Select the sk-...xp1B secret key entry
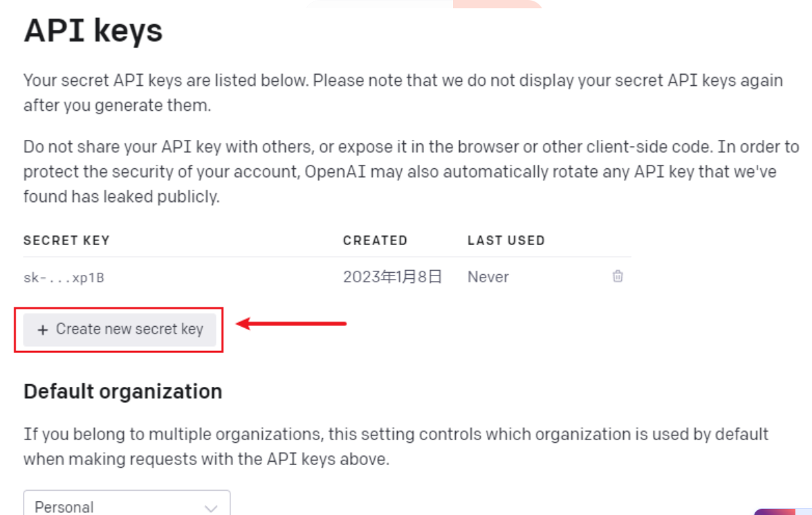The height and width of the screenshot is (515, 812). point(64,278)
